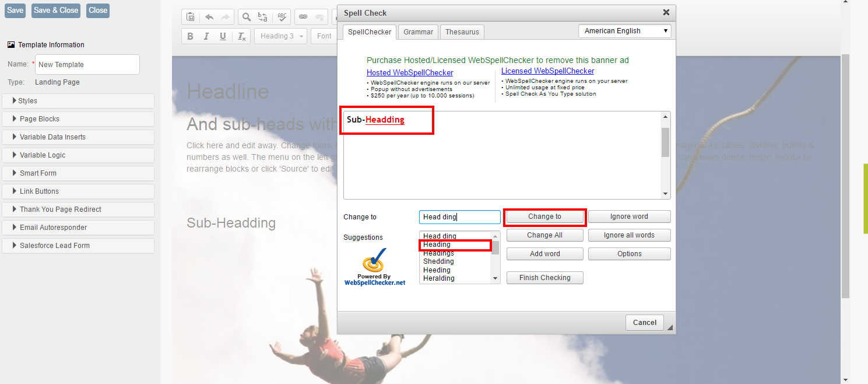The image size is (868, 384).
Task: Expand the Link Buttons section
Action: click(78, 191)
